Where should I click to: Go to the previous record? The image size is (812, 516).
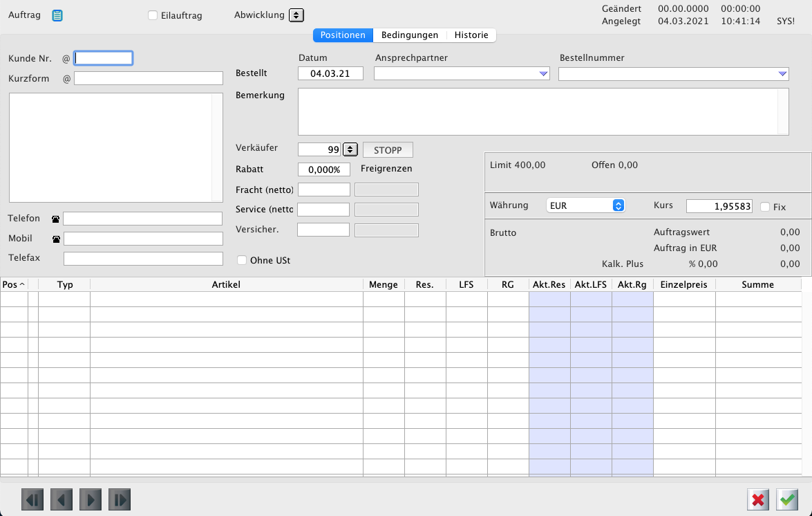pos(62,499)
